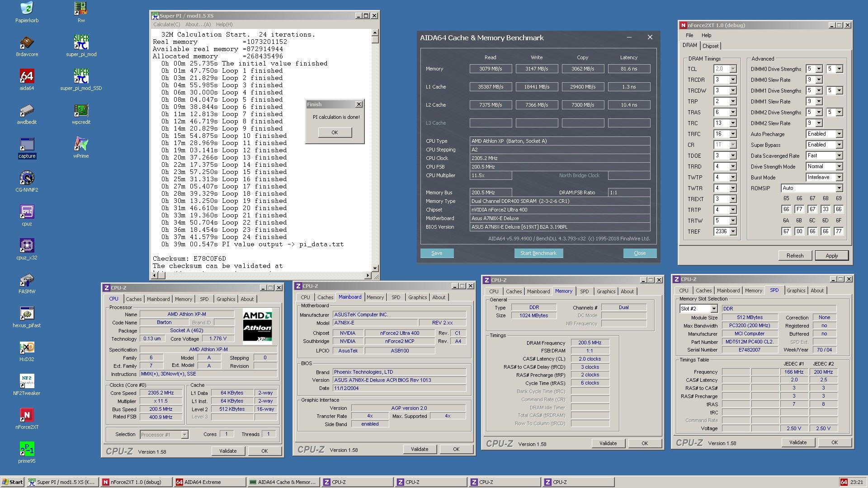Open Slot #2 memory slot dropdown
Image resolution: width=868 pixels, height=488 pixels.
point(714,309)
